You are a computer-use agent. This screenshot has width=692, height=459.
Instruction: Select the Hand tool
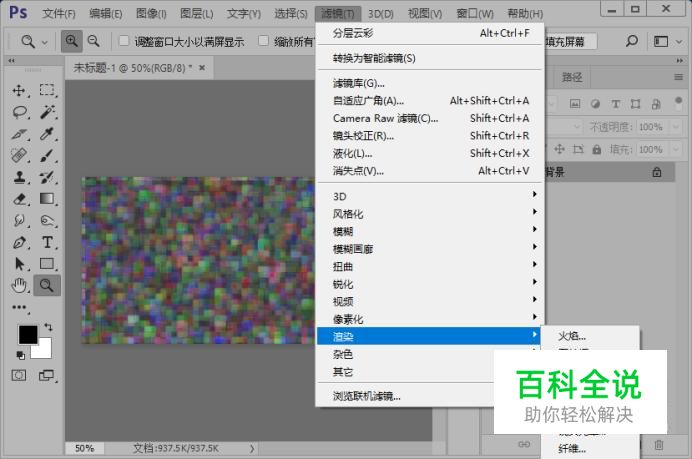(19, 286)
